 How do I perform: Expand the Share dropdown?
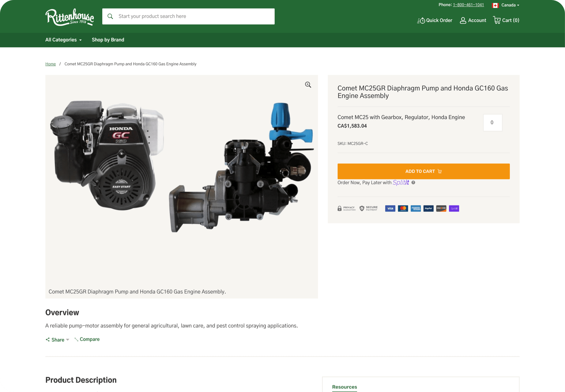point(58,340)
